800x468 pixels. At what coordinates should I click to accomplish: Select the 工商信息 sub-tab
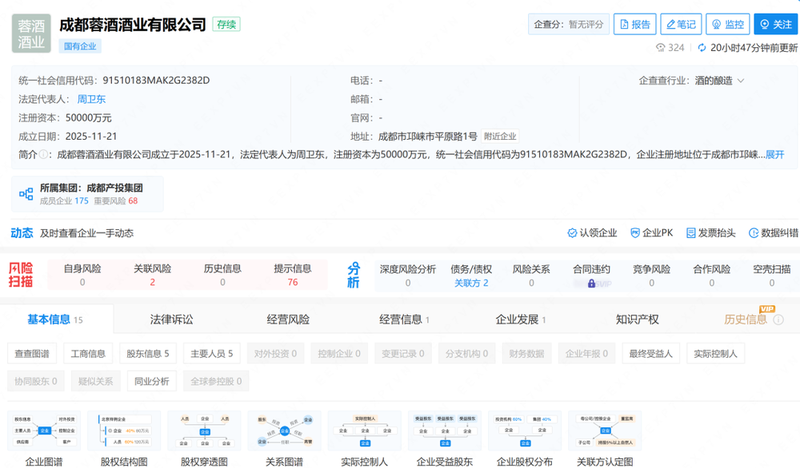[x=88, y=353]
